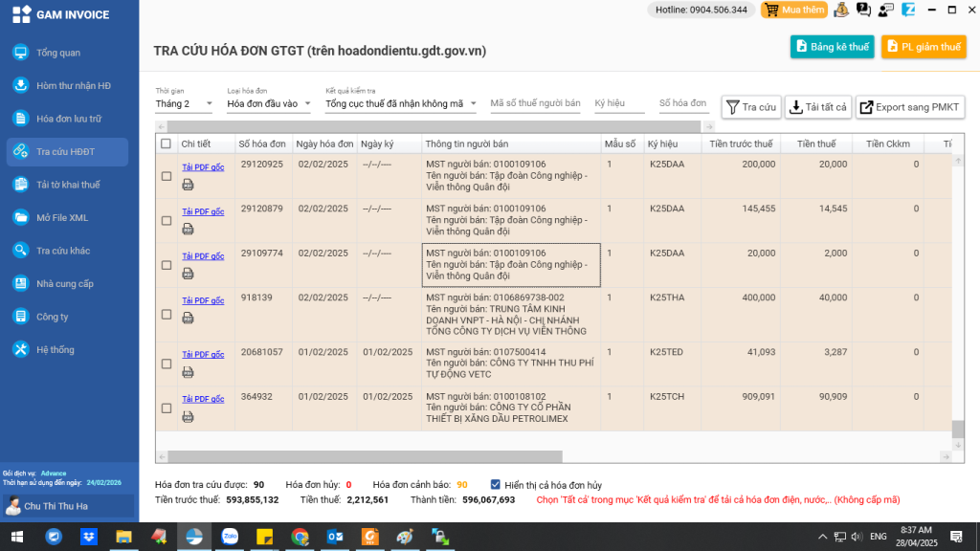This screenshot has width=980, height=551.
Task: Print PDF icon for invoice 29109774
Action: (188, 274)
